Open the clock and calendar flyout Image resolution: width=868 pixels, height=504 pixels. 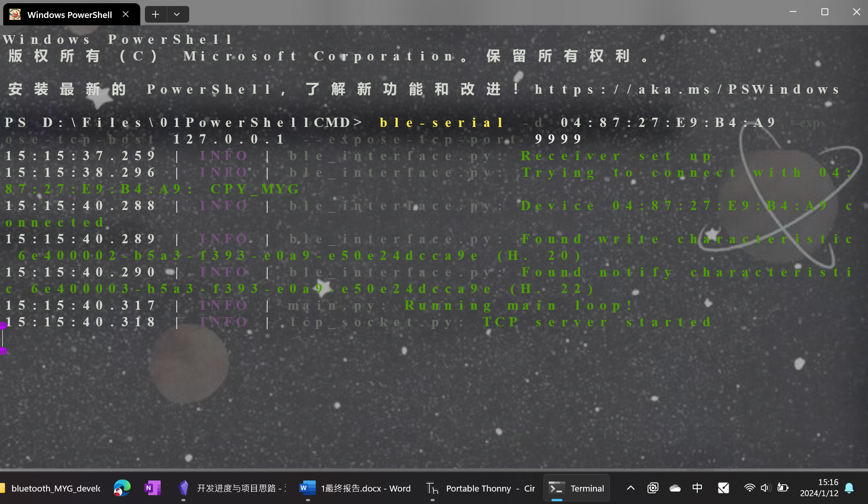(x=819, y=488)
